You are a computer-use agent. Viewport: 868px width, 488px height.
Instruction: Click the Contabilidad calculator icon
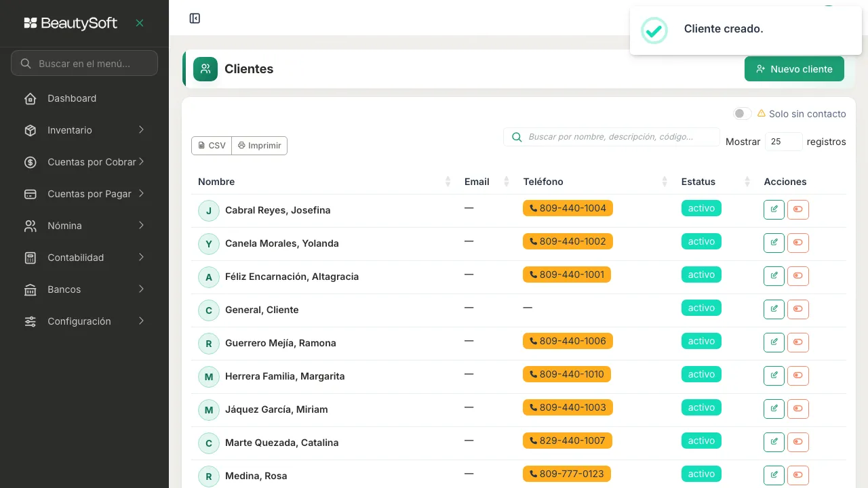click(x=31, y=258)
